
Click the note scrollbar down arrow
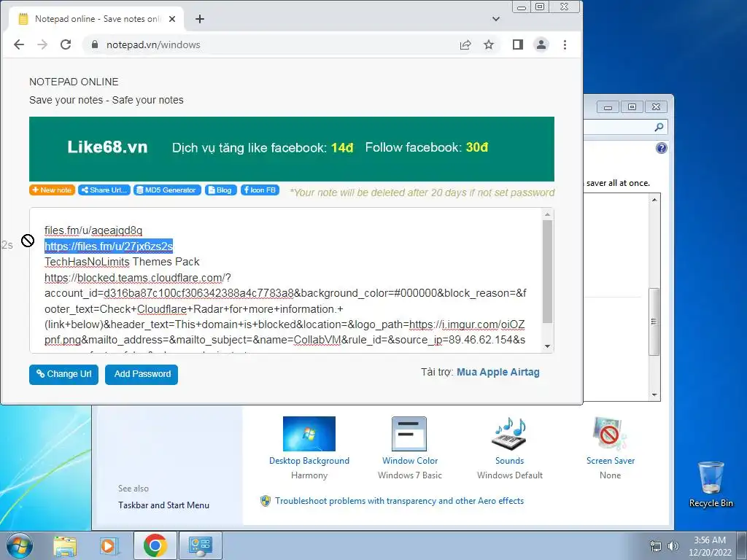(547, 346)
